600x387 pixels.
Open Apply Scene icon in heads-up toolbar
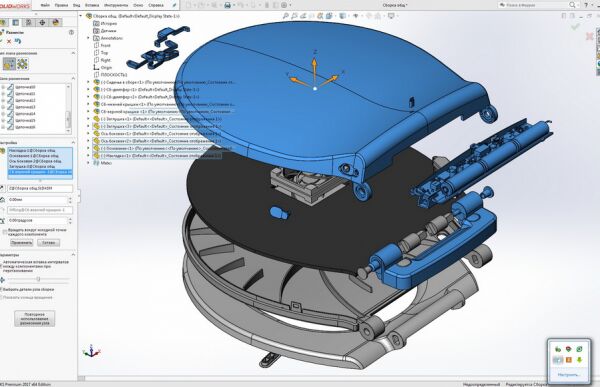[378, 16]
